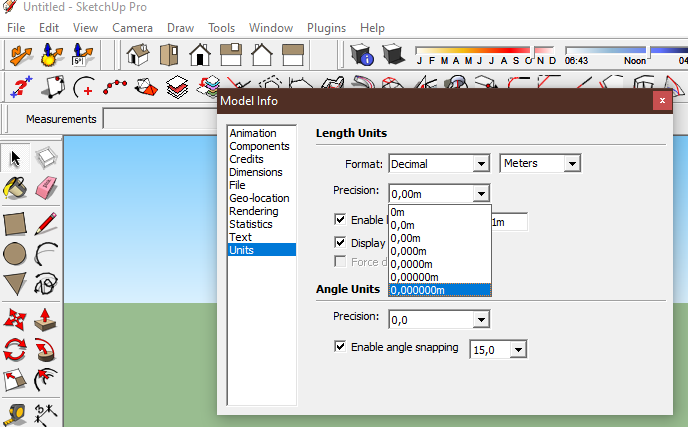Open the View menu
The image size is (688, 427).
pos(85,28)
